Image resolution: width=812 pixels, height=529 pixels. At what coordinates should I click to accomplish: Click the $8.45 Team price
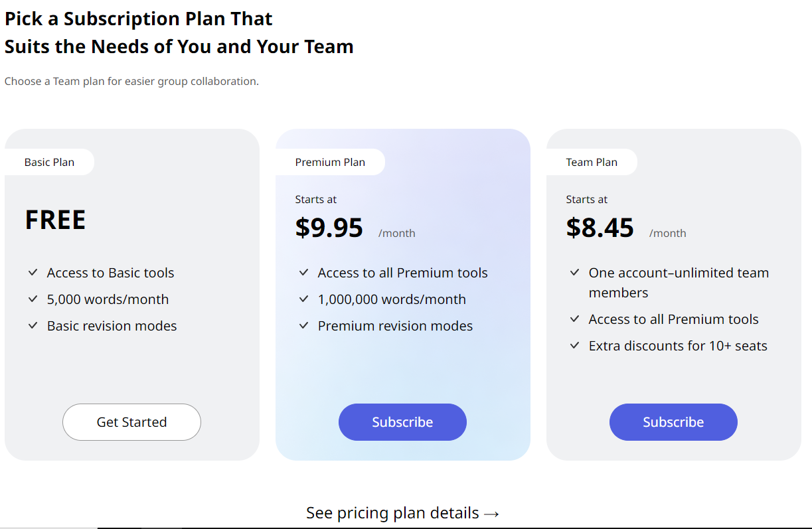pyautogui.click(x=600, y=228)
